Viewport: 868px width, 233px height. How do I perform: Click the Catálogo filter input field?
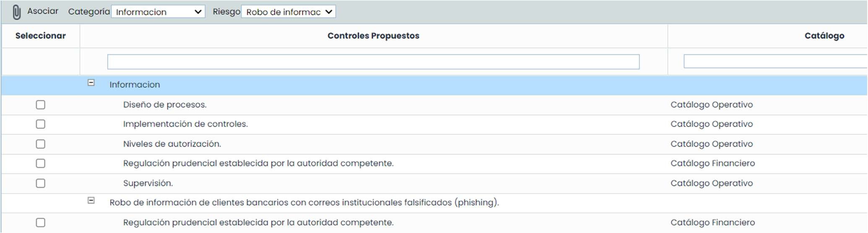tap(774, 62)
